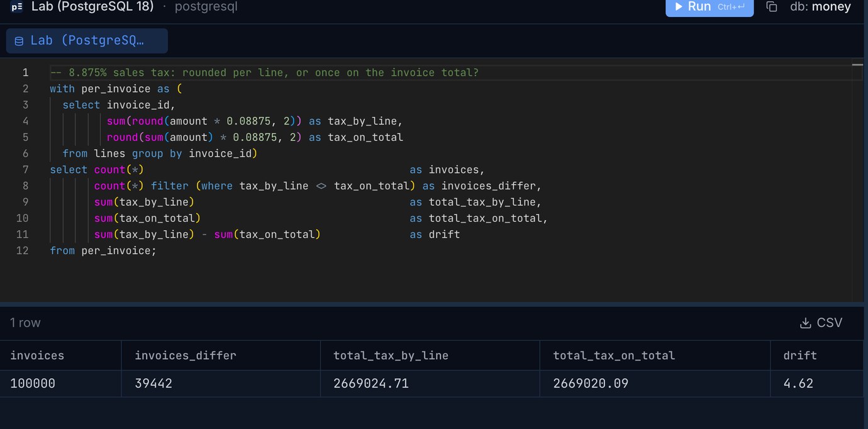Click 'with per_invoice as (' on line 2
868x429 pixels.
pos(116,89)
